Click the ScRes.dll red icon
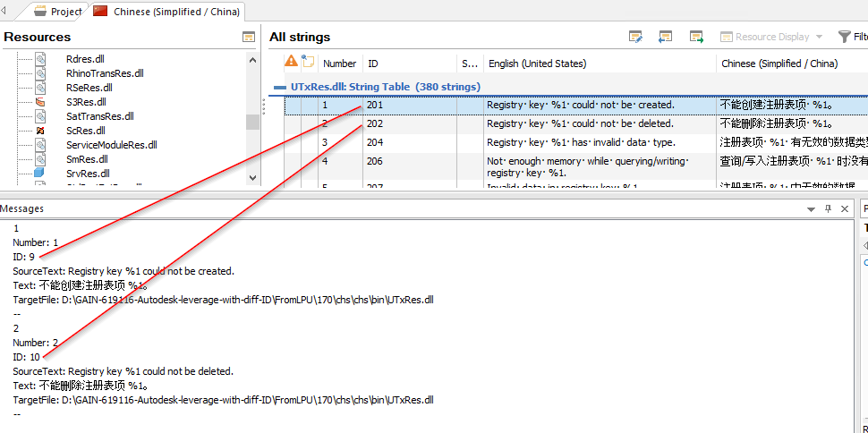 point(40,131)
